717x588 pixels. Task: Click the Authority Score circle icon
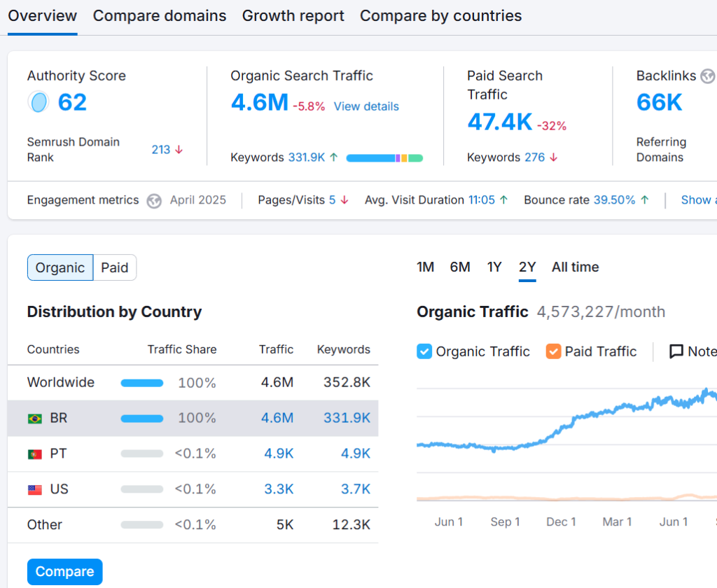tap(38, 102)
